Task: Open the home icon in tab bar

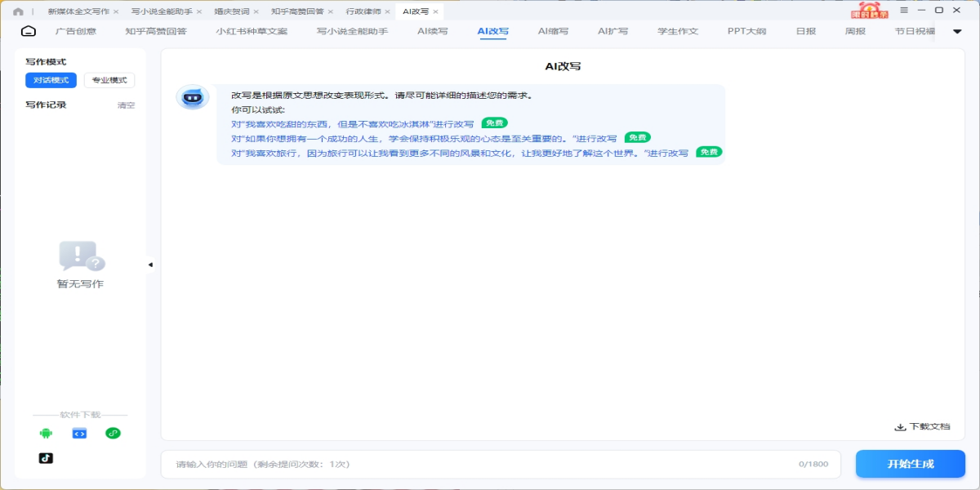Action: pyautogui.click(x=18, y=11)
